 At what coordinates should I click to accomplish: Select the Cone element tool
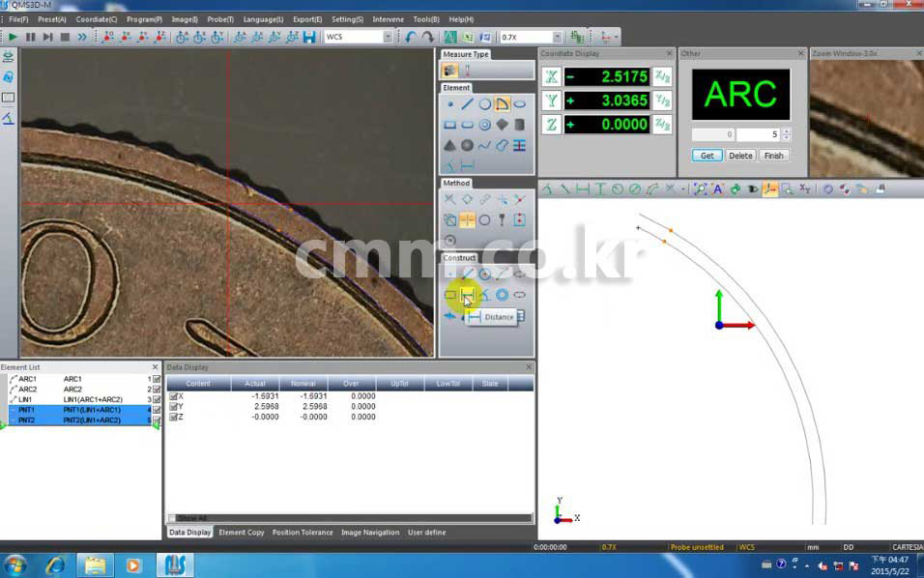click(450, 145)
